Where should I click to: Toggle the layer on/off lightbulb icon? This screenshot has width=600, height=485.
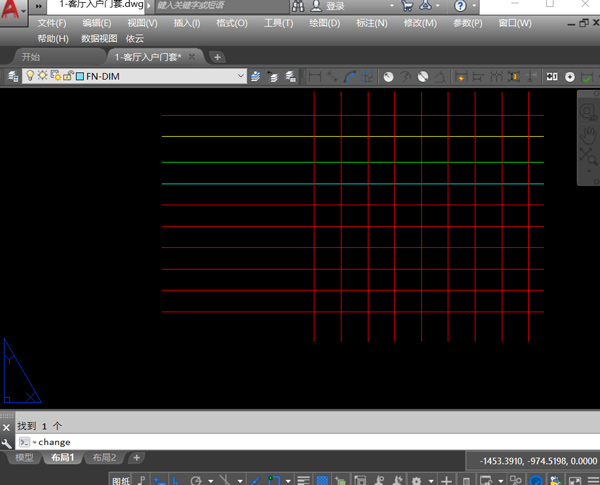point(30,76)
